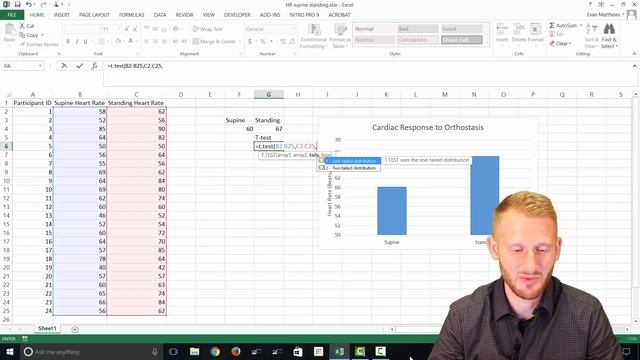Toggle center horizontal alignment
This screenshot has width=640, height=360.
[x=156, y=41]
